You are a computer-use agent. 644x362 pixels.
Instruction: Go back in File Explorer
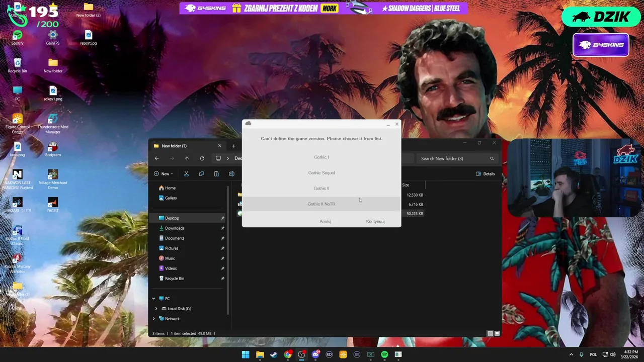[156, 158]
